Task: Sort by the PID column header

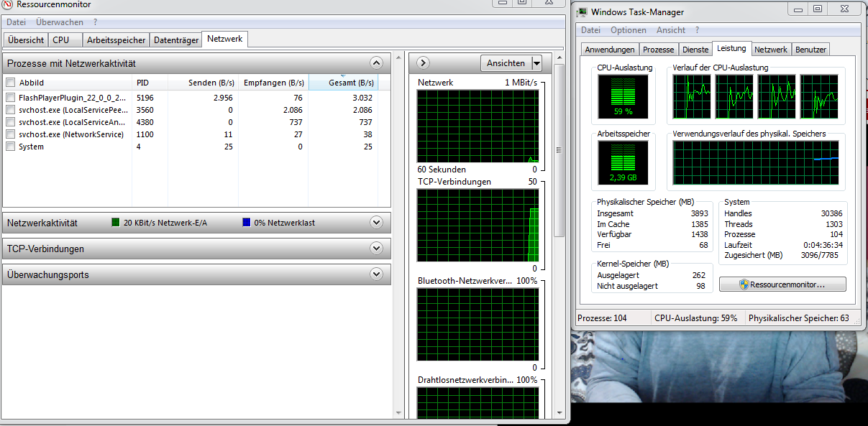Action: point(150,83)
